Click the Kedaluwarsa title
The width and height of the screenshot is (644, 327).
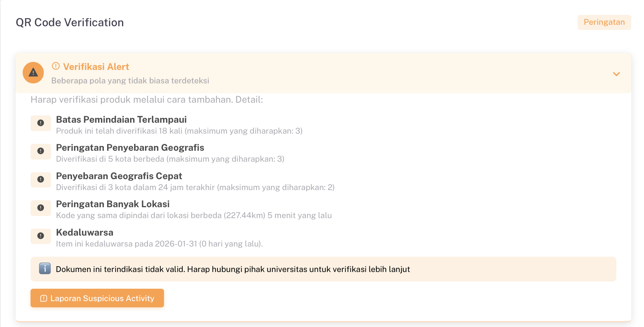point(85,232)
